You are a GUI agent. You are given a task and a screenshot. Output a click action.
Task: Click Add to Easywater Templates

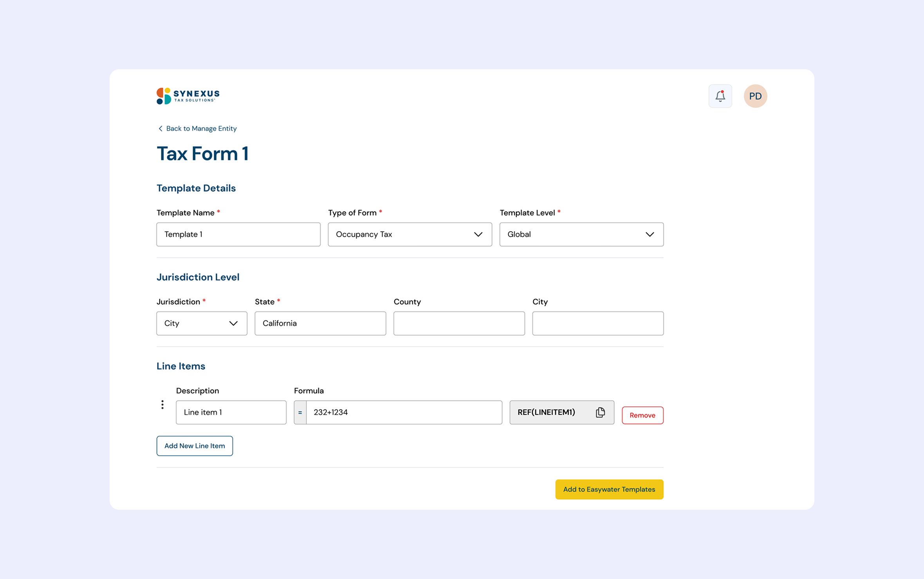609,489
